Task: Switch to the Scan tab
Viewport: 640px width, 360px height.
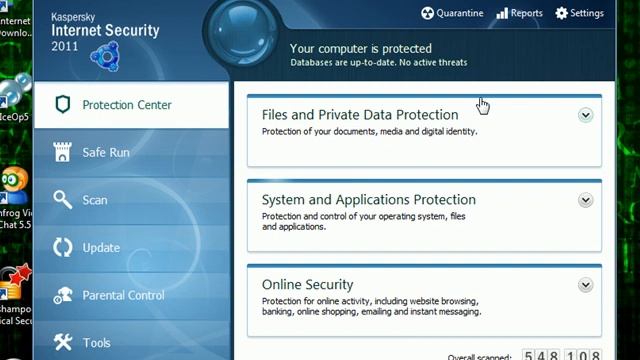Action: [131, 200]
